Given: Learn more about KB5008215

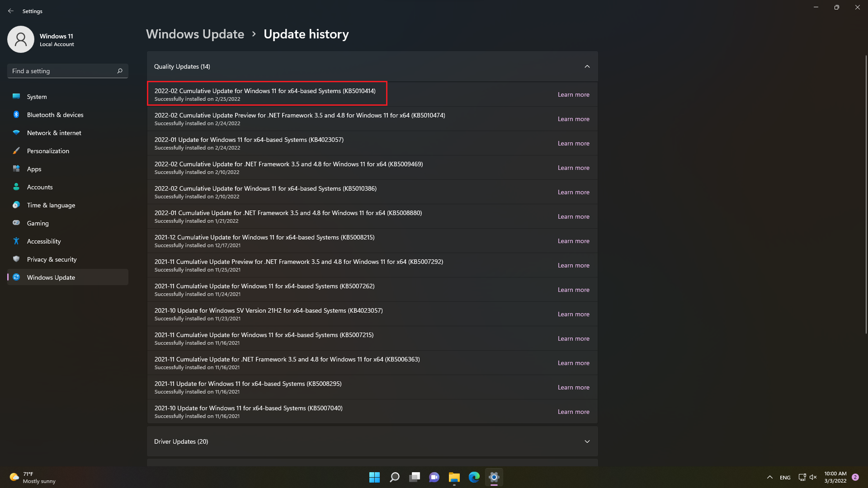Looking at the screenshot, I should (x=573, y=241).
